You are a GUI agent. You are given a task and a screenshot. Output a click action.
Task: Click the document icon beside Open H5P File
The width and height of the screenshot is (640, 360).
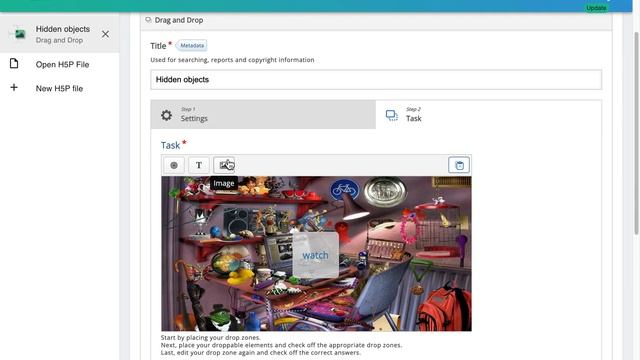14,64
